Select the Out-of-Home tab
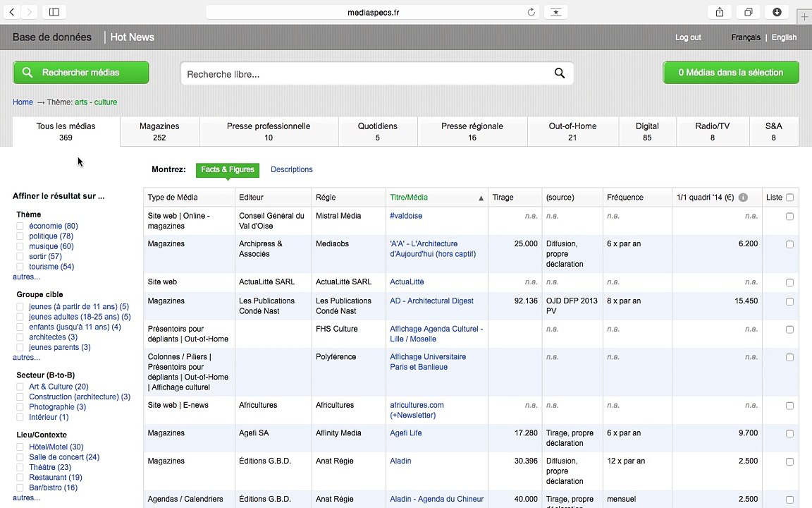 (573, 132)
